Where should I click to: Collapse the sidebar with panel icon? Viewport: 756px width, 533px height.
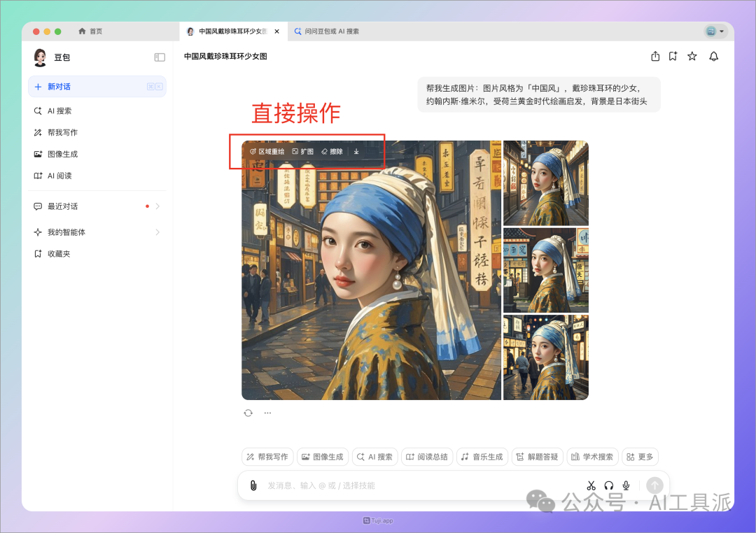point(159,57)
